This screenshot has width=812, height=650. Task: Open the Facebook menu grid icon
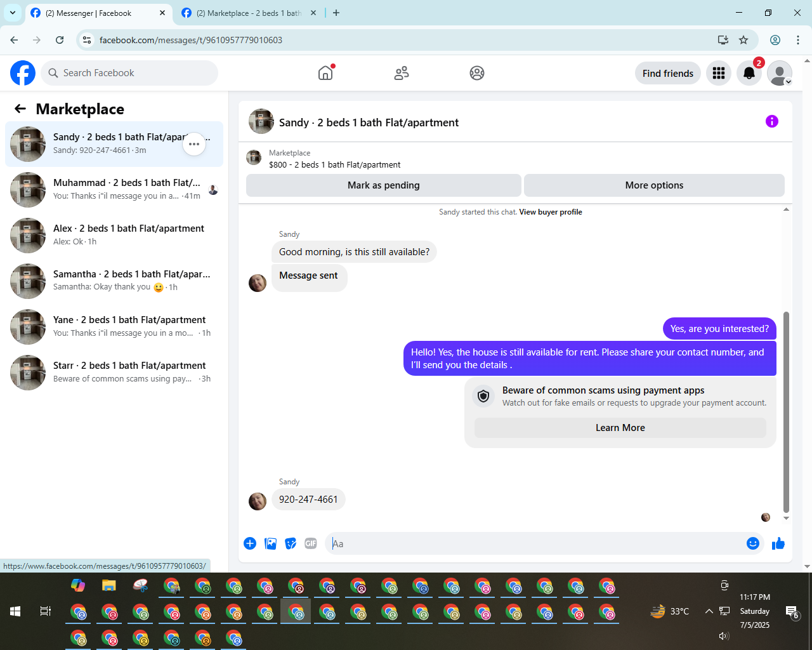coord(719,73)
